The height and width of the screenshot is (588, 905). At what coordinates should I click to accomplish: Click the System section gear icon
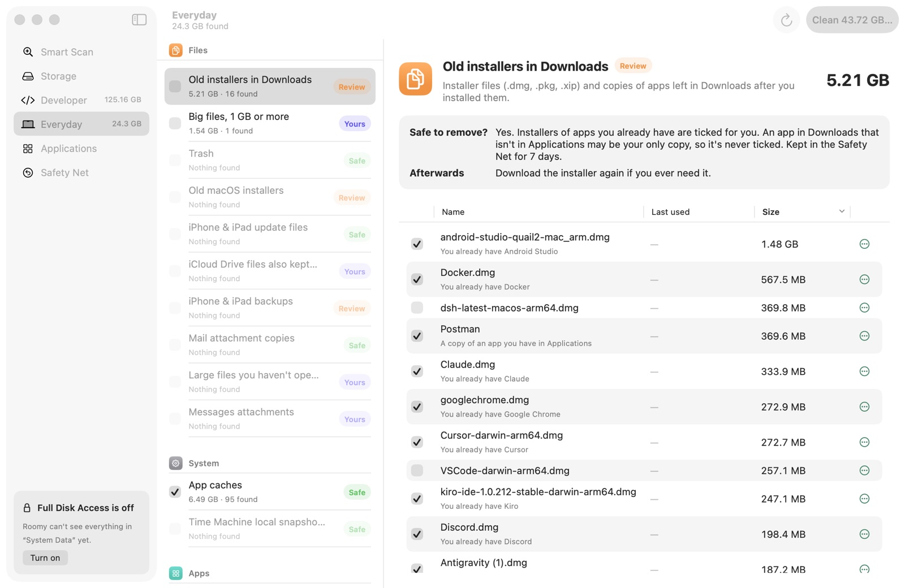point(176,463)
